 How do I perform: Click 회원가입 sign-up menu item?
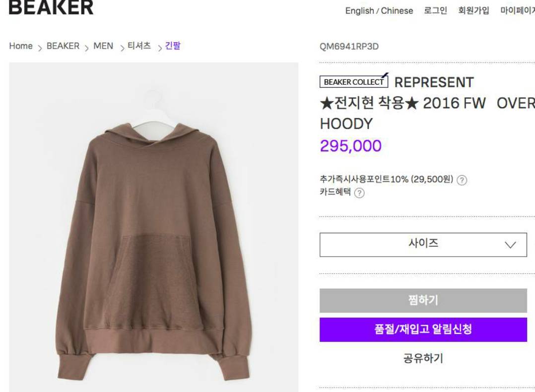click(x=473, y=10)
